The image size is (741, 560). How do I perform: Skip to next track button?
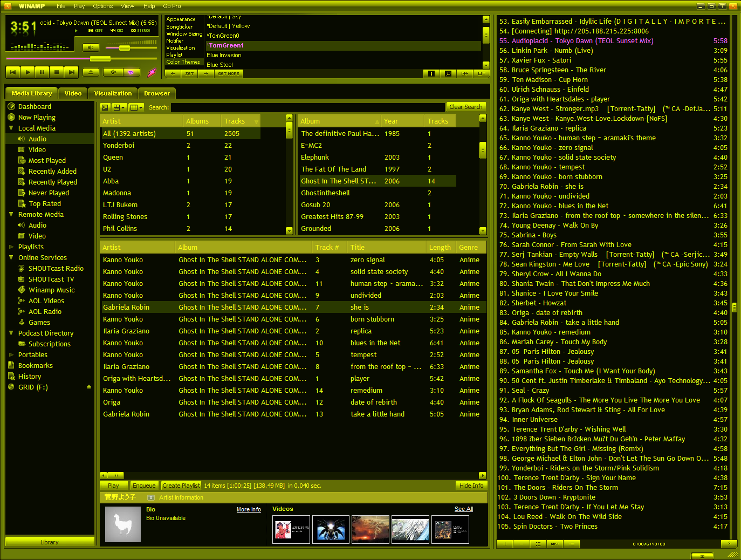(x=71, y=72)
